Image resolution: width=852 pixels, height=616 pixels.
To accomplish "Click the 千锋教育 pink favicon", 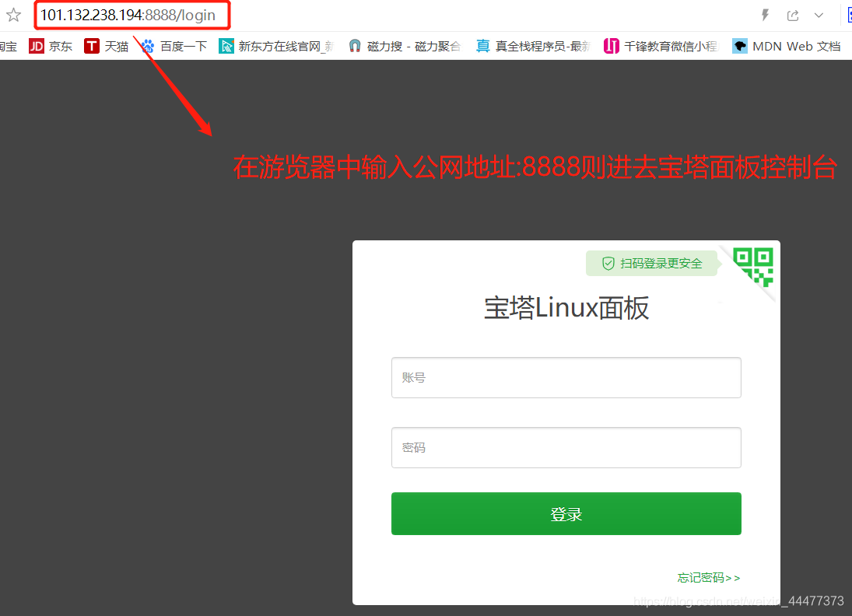I will click(x=612, y=46).
